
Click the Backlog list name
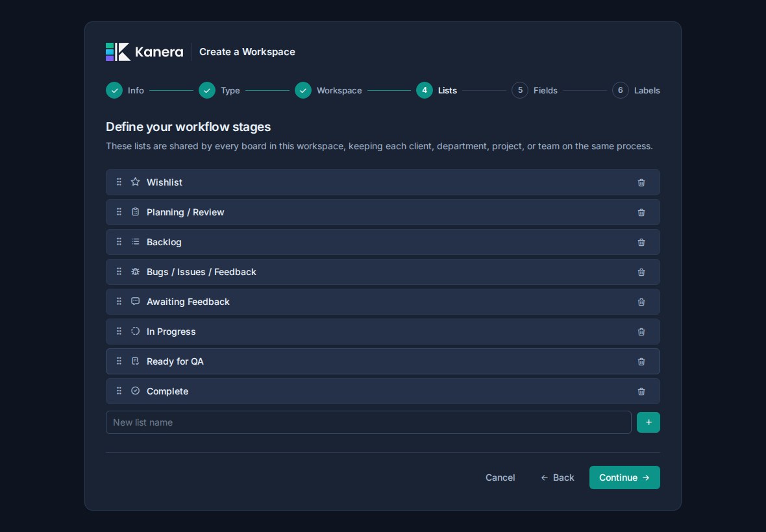point(164,242)
